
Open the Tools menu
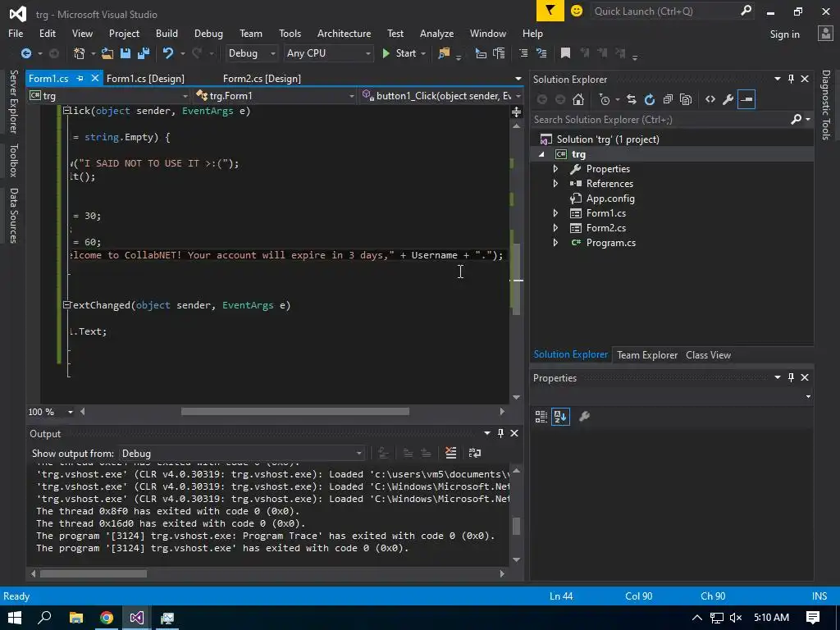290,33
